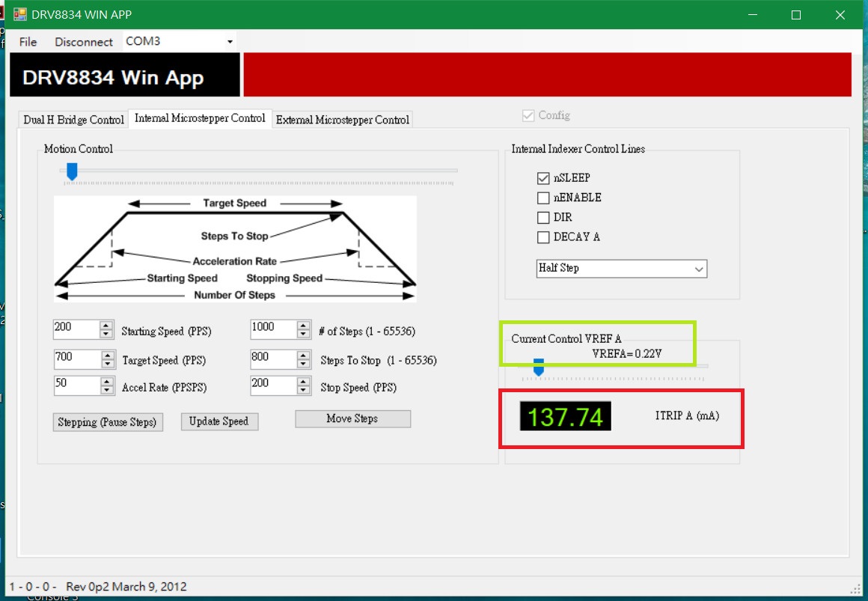This screenshot has height=601, width=868.
Task: Click the Stop Speed input field
Action: pos(273,385)
